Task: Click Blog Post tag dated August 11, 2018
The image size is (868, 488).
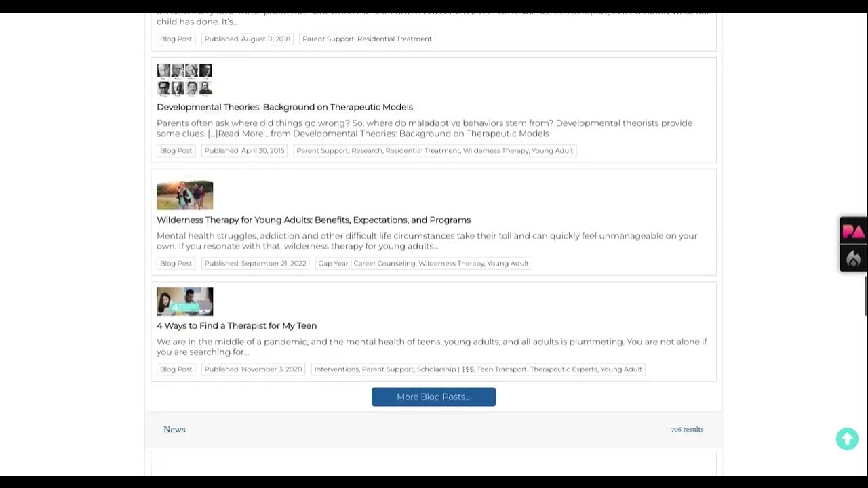Action: point(176,39)
